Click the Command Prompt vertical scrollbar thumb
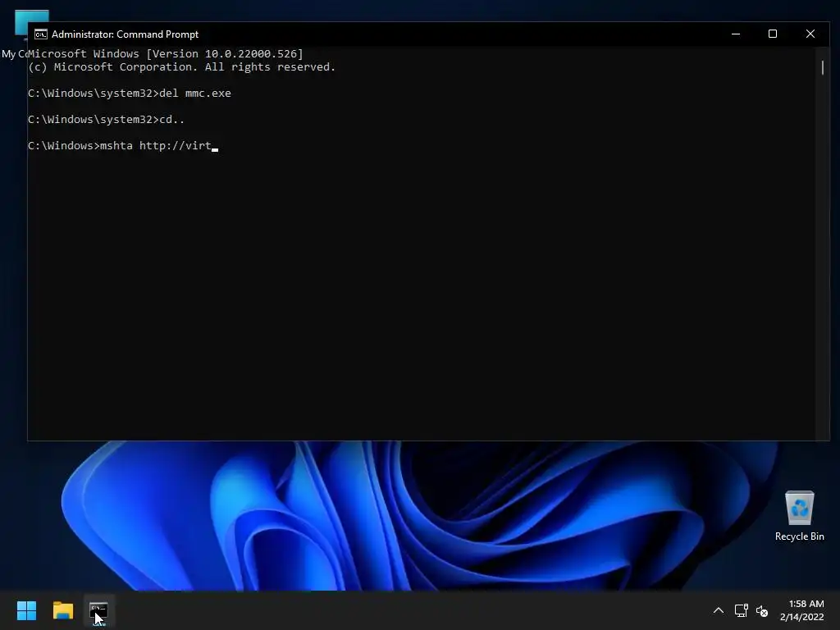 click(x=822, y=67)
